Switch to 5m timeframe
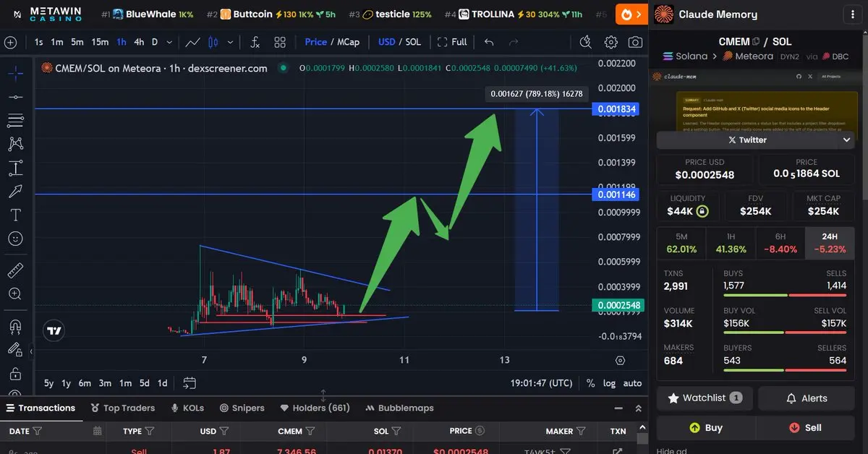 tap(77, 42)
